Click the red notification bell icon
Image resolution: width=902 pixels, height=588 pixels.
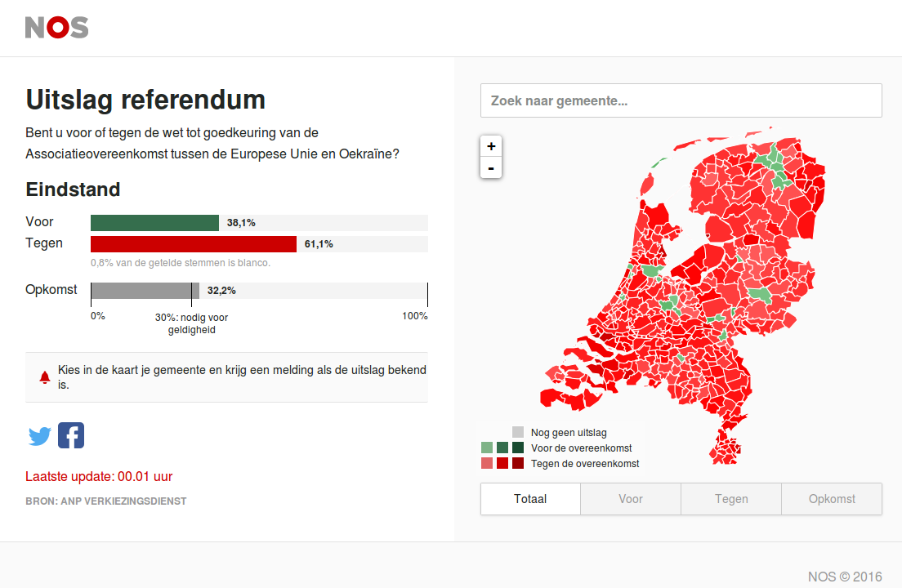point(44,377)
